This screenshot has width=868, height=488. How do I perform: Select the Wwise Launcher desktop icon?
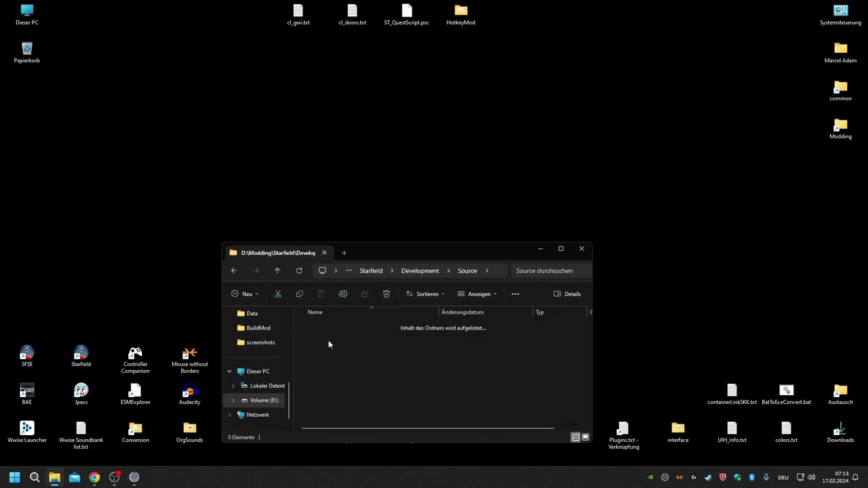pyautogui.click(x=27, y=432)
